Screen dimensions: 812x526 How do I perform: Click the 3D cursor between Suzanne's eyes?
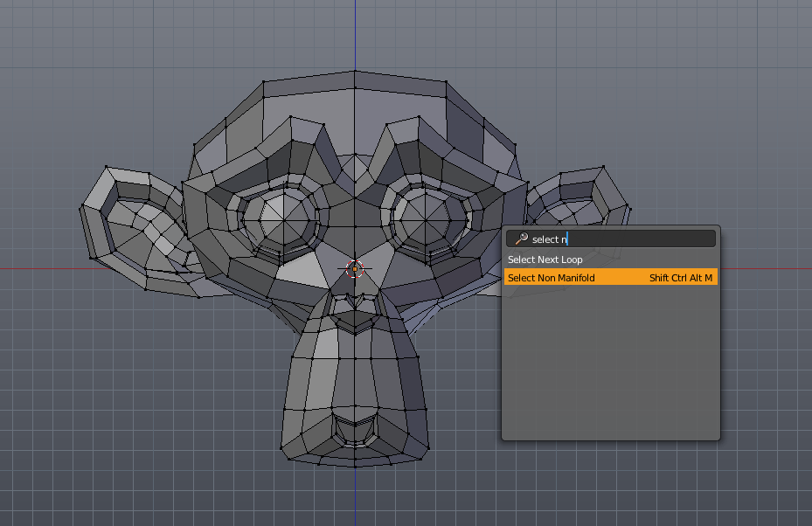[x=354, y=269]
